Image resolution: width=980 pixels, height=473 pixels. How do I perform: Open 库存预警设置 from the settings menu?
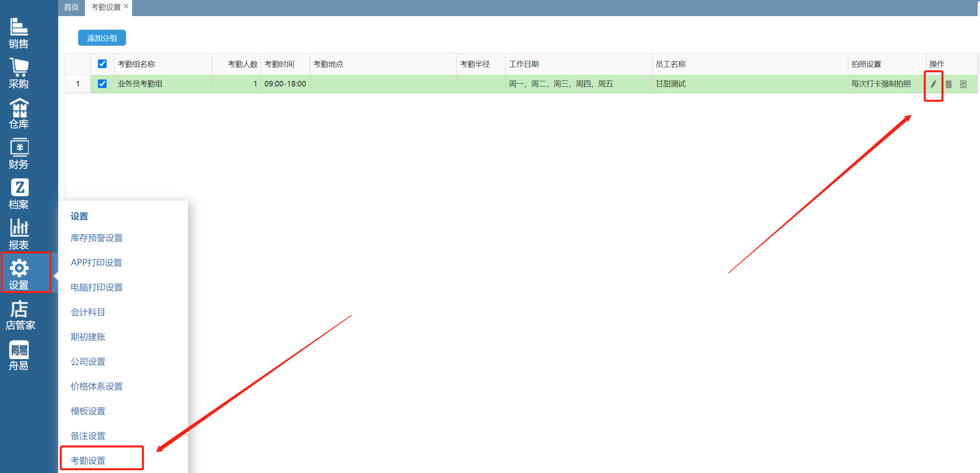pyautogui.click(x=97, y=238)
